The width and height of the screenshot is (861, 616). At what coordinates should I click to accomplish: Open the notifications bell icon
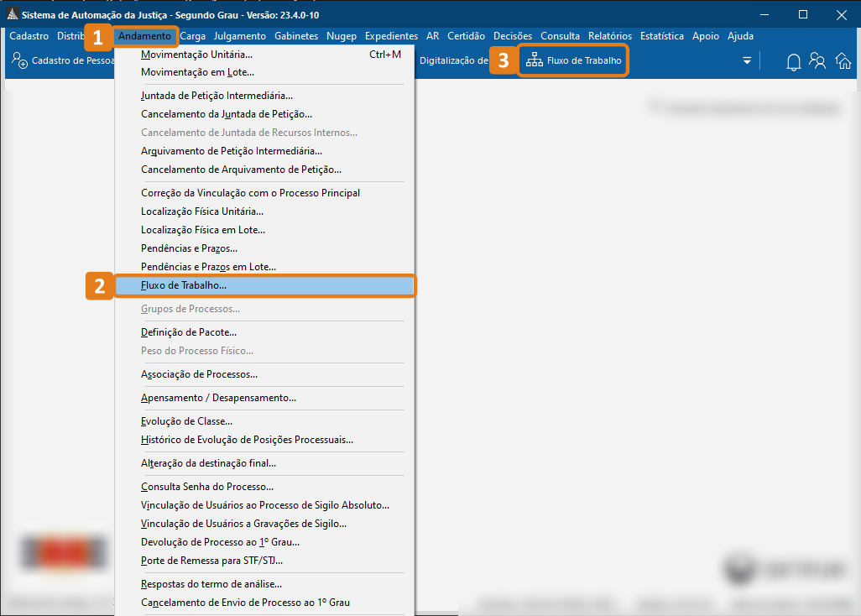click(793, 61)
